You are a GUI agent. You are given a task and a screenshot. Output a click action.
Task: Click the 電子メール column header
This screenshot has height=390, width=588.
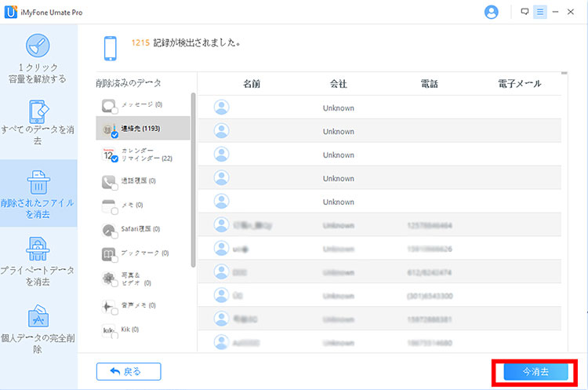pyautogui.click(x=520, y=83)
